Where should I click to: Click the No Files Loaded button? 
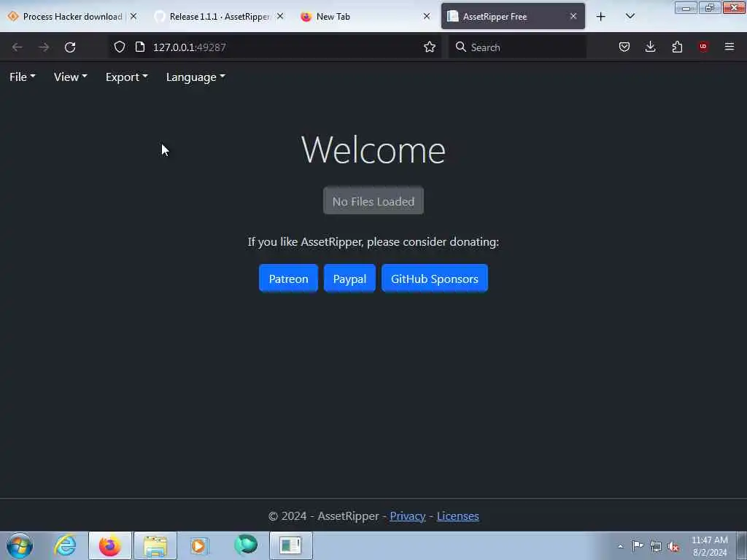click(373, 201)
